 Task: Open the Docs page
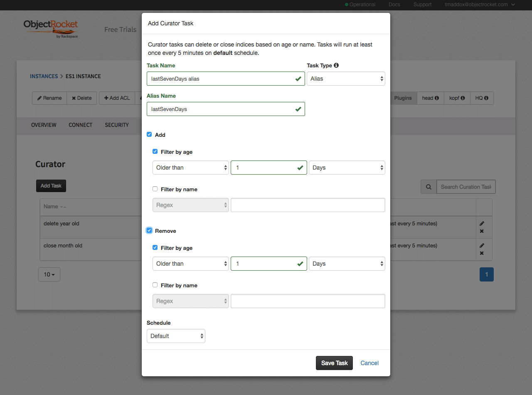click(394, 5)
